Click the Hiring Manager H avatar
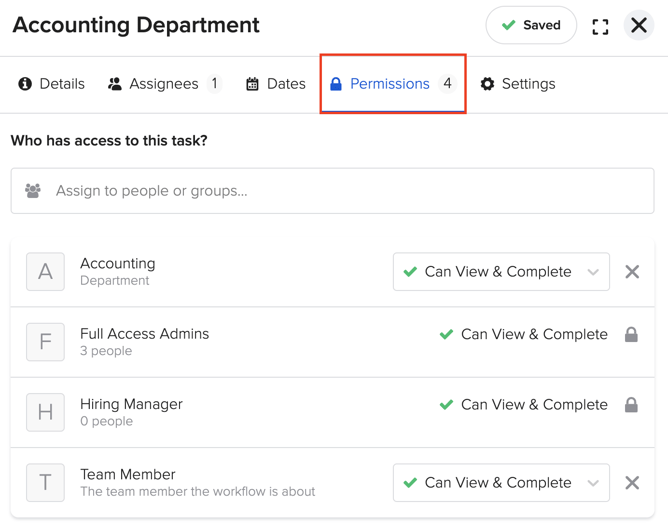This screenshot has width=668, height=528. [45, 412]
